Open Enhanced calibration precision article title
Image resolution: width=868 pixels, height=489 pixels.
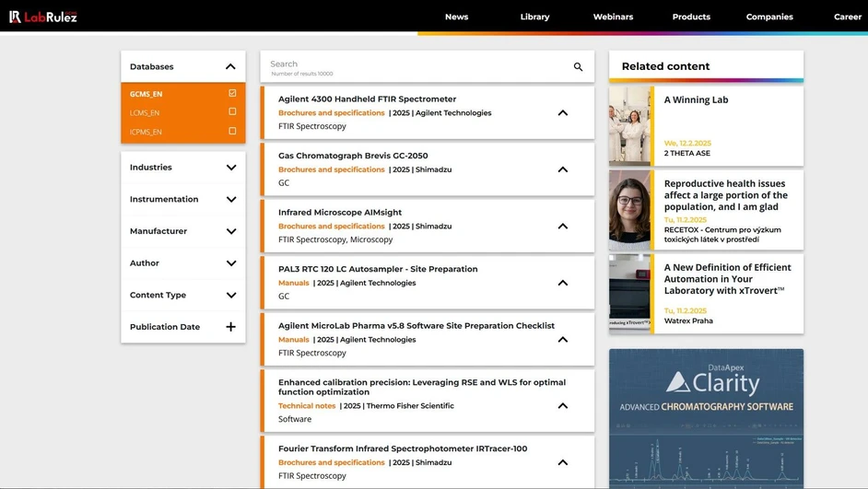click(422, 387)
